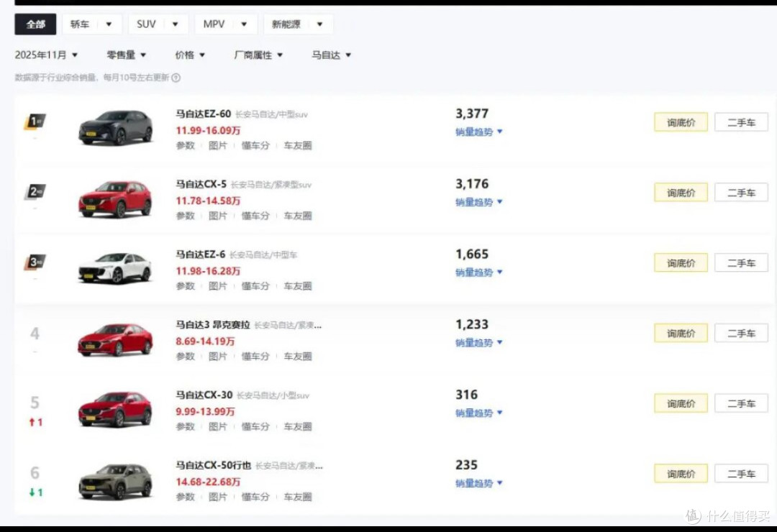Click 二手车 for 马自达EZ-6
777x532 pixels.
pyautogui.click(x=741, y=263)
